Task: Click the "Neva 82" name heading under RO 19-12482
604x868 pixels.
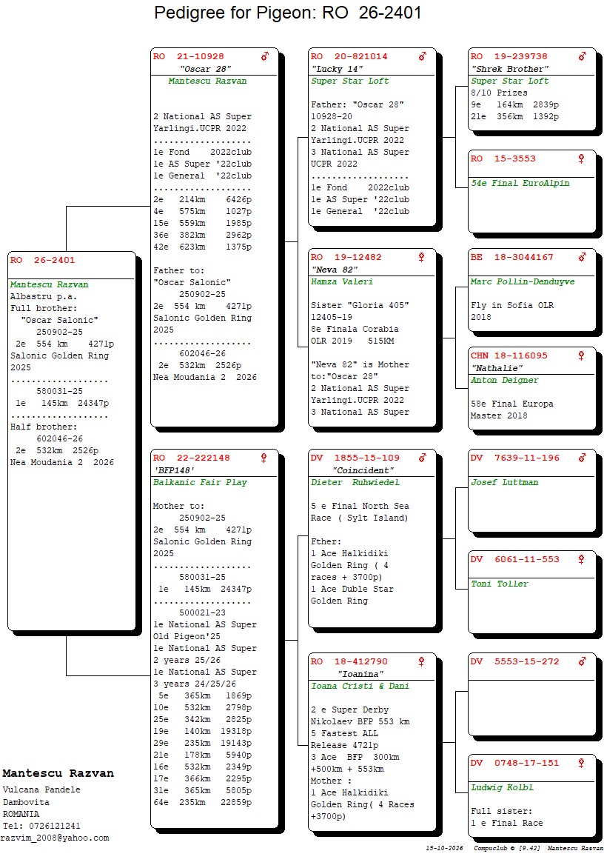Action: tap(334, 270)
